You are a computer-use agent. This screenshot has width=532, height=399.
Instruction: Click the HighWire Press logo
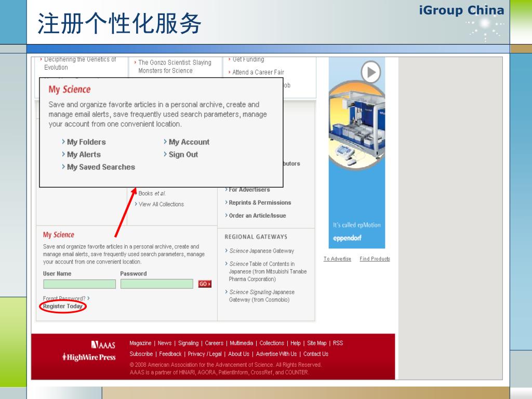coord(89,357)
